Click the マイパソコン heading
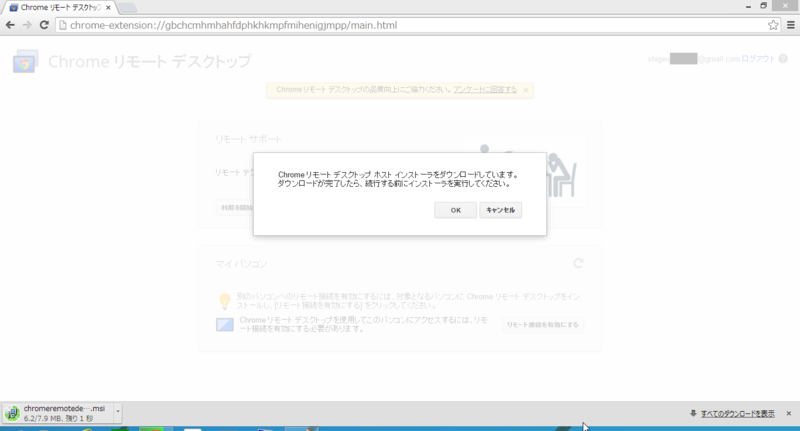The image size is (800, 431). click(x=241, y=264)
